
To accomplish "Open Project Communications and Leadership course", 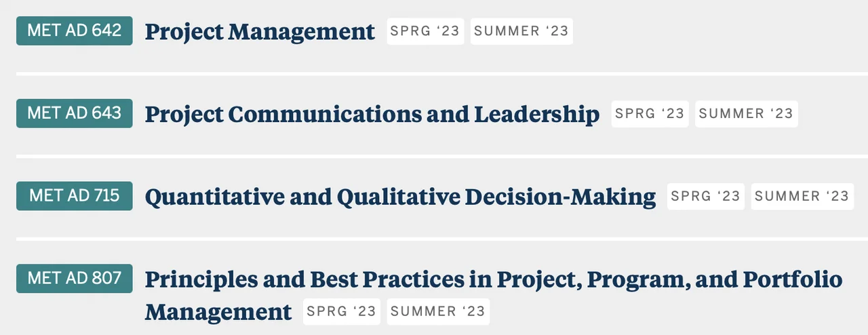I will coord(372,115).
